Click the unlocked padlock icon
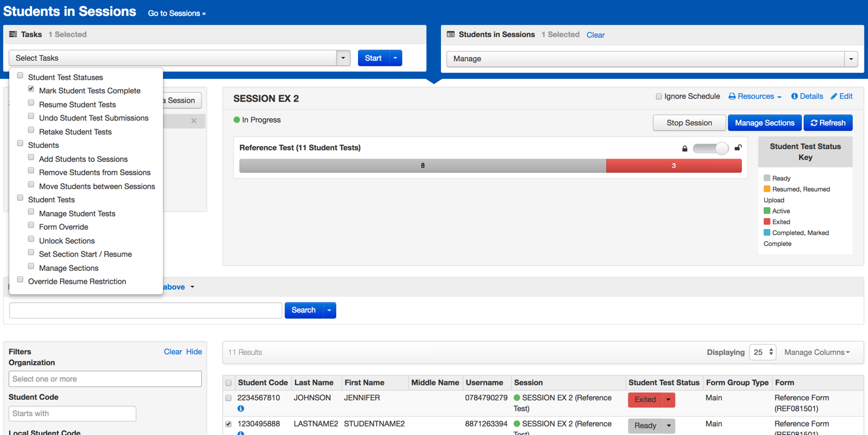Viewport: 868px width, 435px height. tap(738, 148)
